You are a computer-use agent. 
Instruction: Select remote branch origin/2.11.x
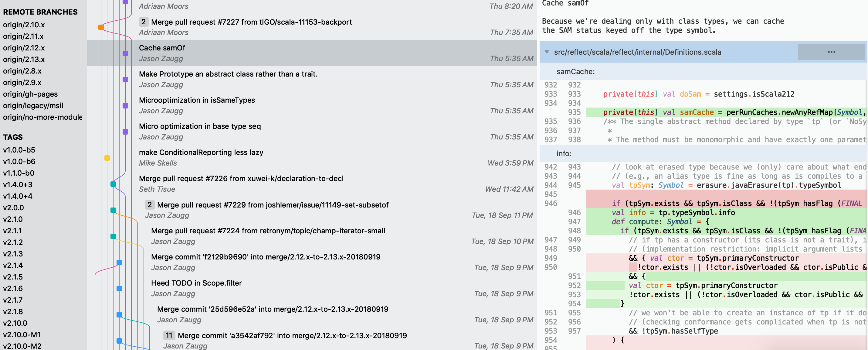[x=23, y=36]
